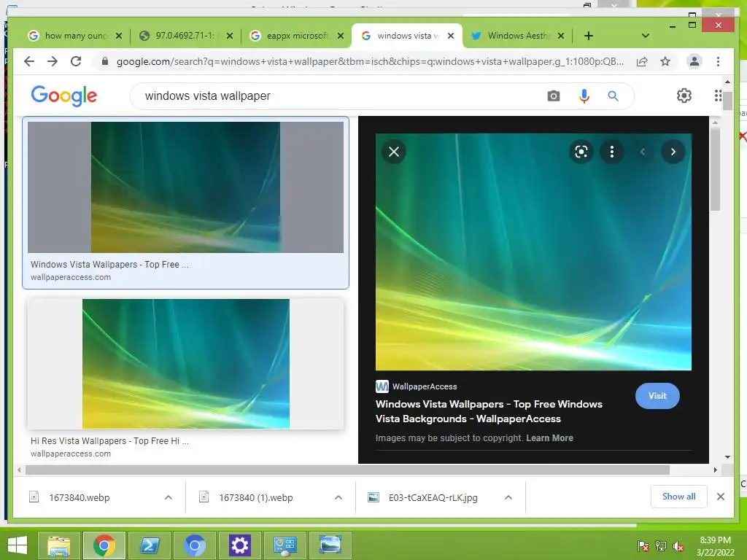
Task: Open more options in the image preview
Action: point(612,152)
